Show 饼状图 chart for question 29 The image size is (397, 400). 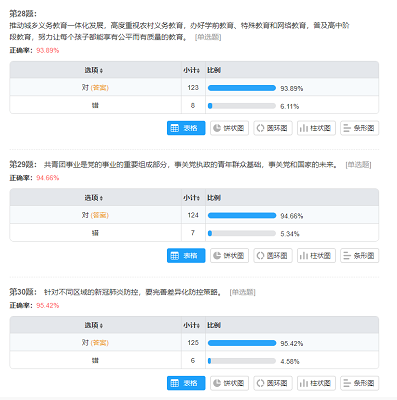(229, 256)
